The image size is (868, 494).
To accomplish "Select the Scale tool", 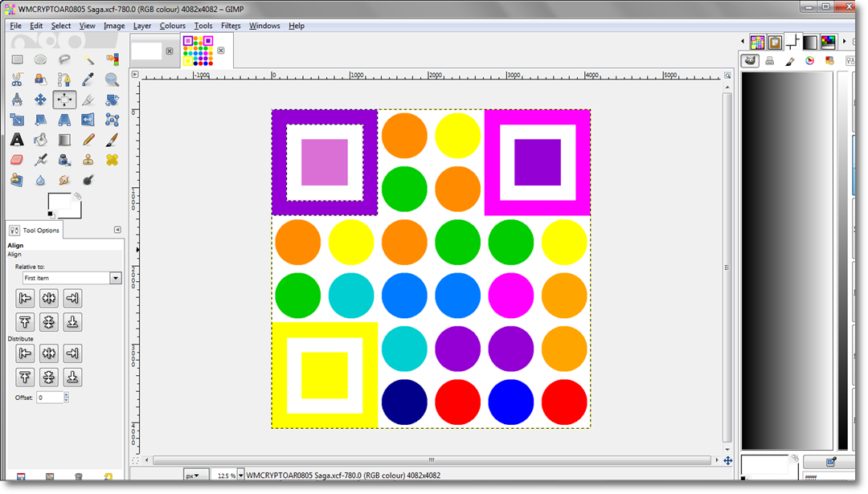I will pos(17,120).
